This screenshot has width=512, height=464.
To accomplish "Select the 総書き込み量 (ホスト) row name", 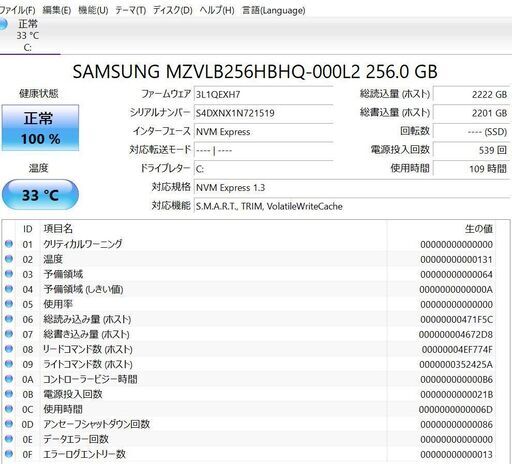I will [x=87, y=334].
